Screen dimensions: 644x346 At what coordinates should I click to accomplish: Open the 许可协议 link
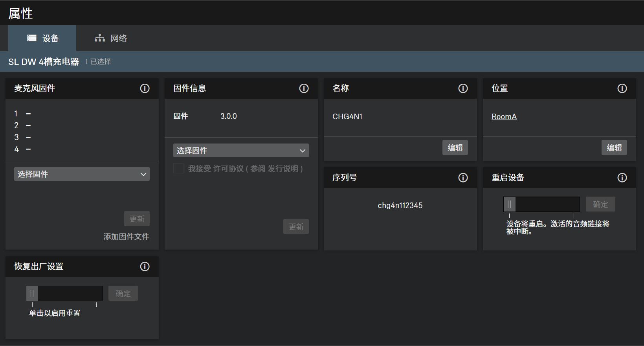coord(228,169)
